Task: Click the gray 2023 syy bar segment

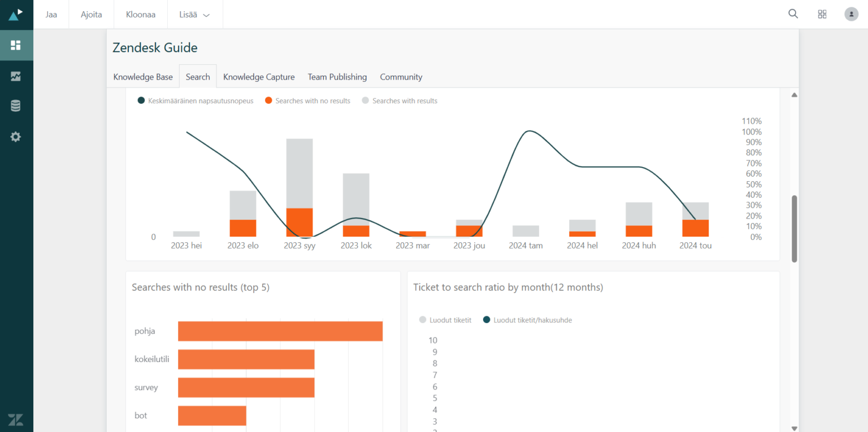Action: (x=300, y=173)
